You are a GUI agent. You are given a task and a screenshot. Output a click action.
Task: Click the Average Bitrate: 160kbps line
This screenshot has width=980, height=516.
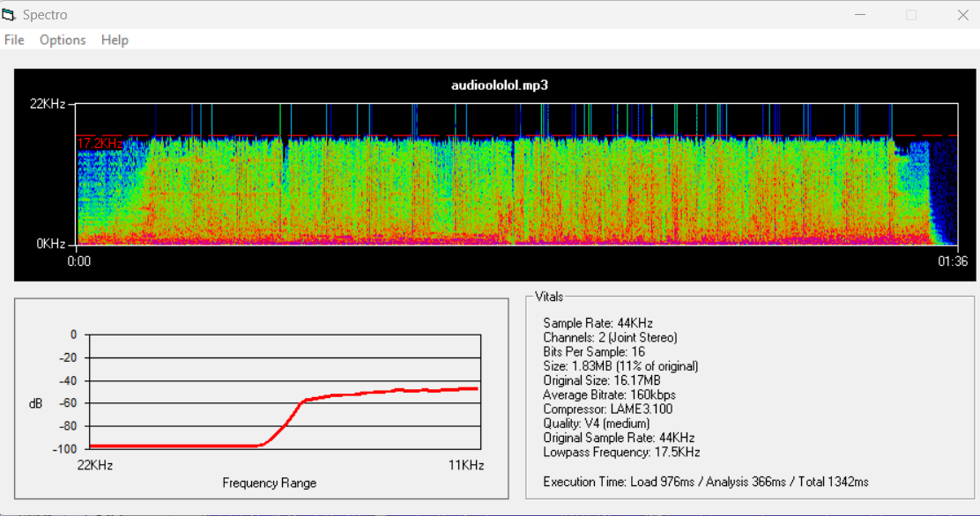tap(609, 394)
